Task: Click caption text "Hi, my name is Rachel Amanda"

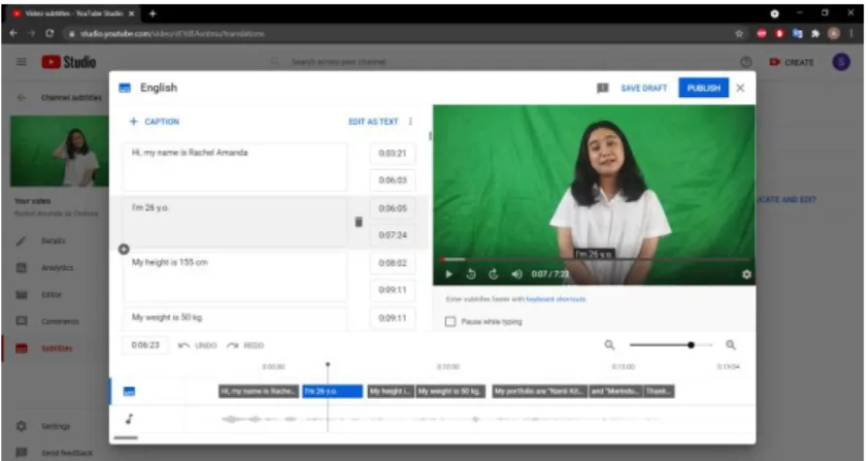Action: coord(190,152)
